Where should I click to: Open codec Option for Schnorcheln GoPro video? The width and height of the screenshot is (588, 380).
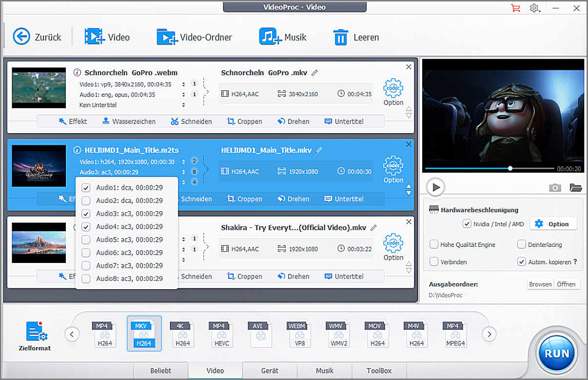[393, 92]
